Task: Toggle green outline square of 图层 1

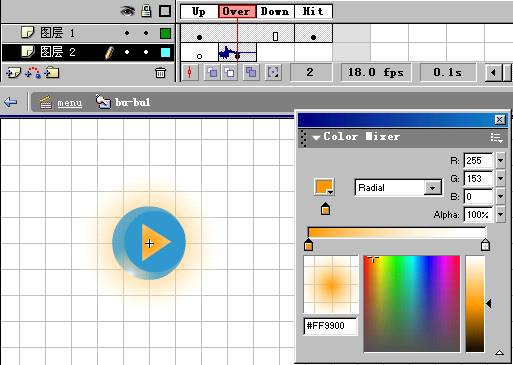Action: click(165, 33)
